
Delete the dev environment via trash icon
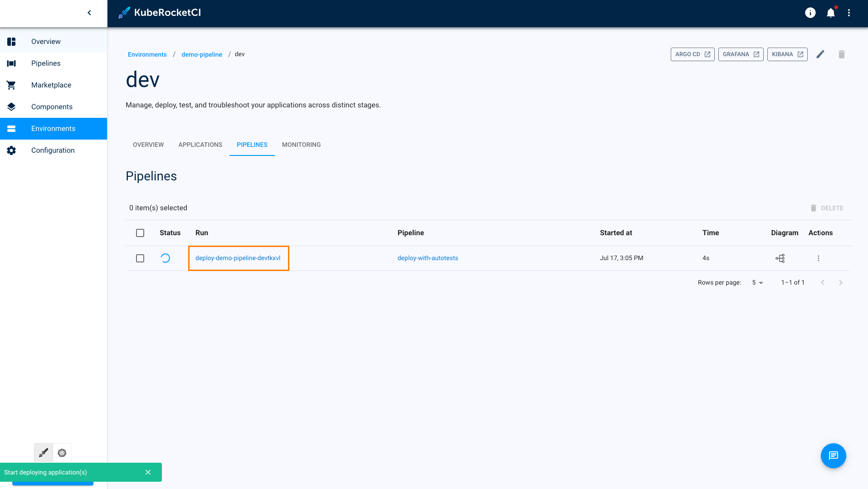coord(841,54)
